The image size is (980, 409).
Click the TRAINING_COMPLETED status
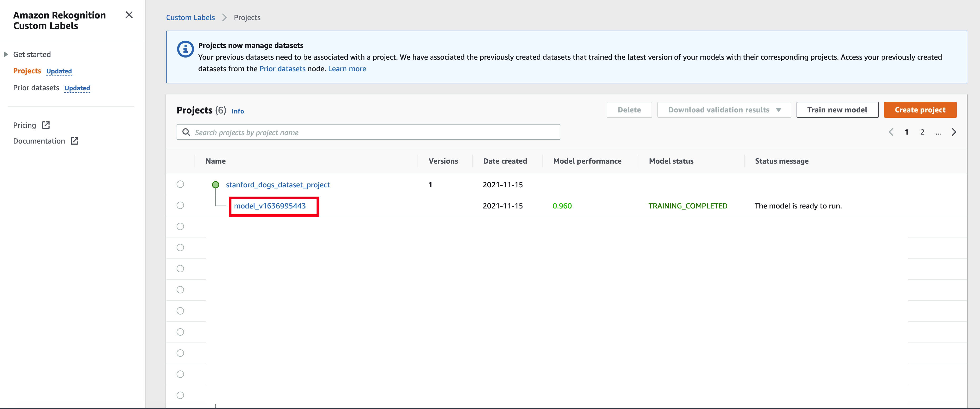click(688, 206)
